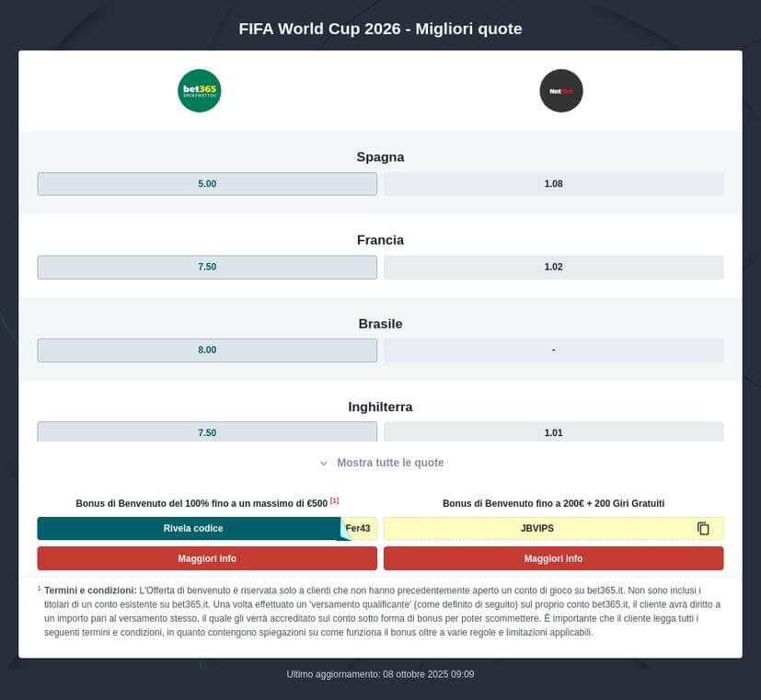Choose Inghilterra odds 1.01 on NetBet
The width and height of the screenshot is (761, 700).
tap(553, 432)
